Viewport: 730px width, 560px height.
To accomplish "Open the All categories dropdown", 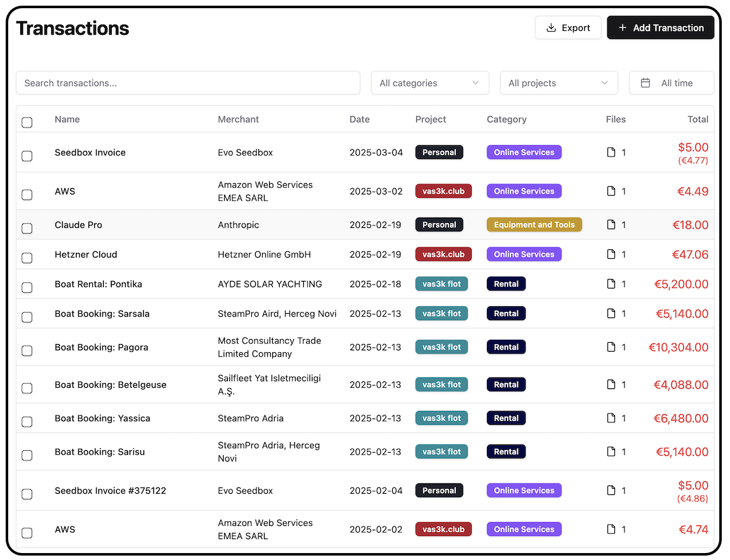I will [430, 83].
